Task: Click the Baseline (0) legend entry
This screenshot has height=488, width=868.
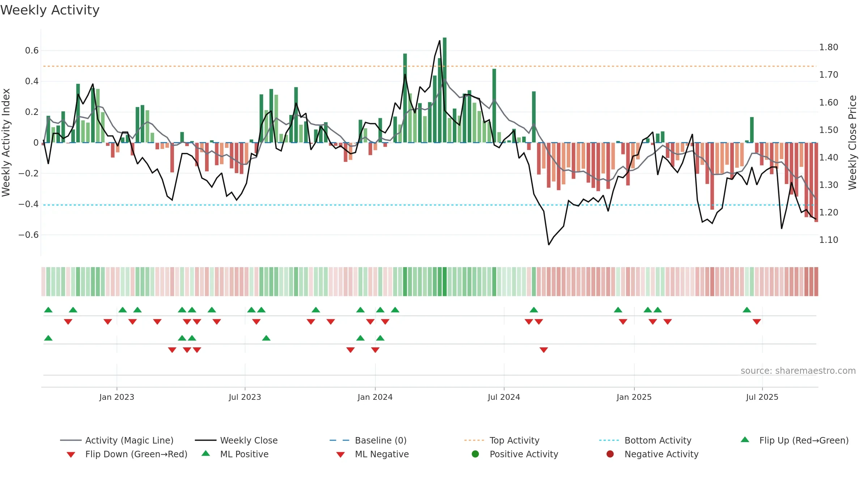Action: click(x=368, y=440)
